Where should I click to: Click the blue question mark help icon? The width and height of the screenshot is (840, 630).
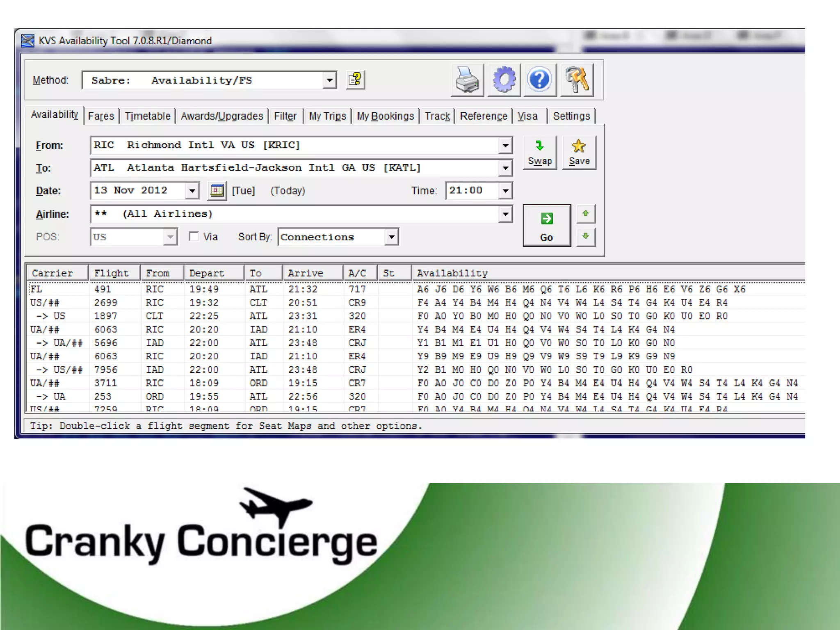coord(540,80)
